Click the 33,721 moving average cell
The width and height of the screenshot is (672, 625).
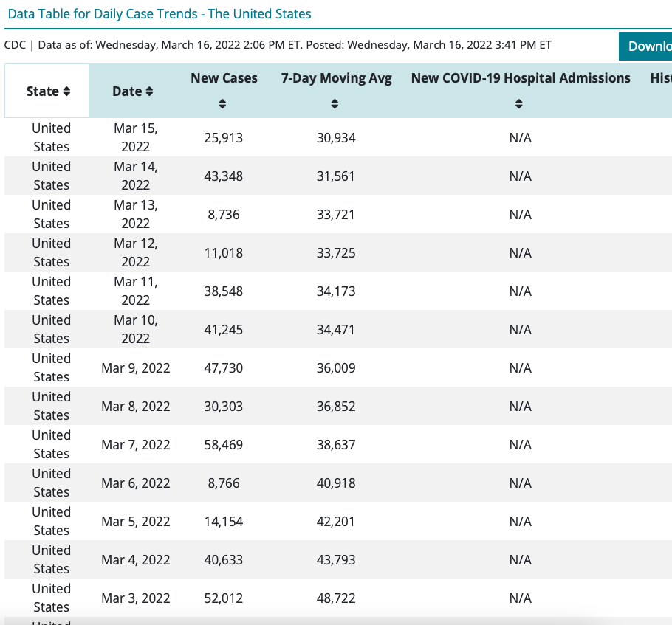coord(336,215)
